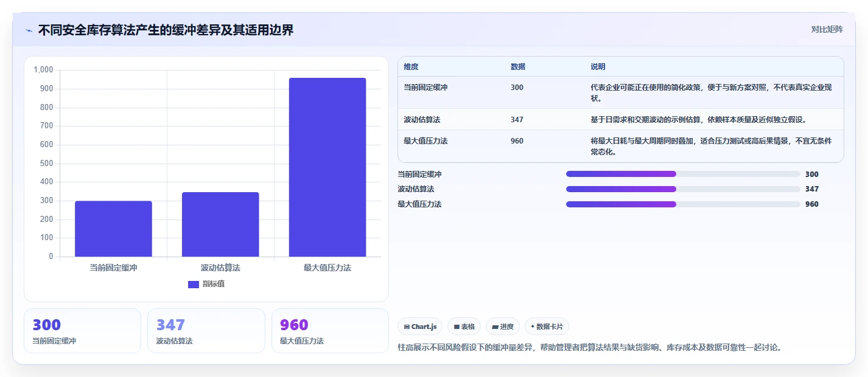Click the 对比矩阵 label in header
Viewport: 868px width, 377px height.
pyautogui.click(x=827, y=29)
